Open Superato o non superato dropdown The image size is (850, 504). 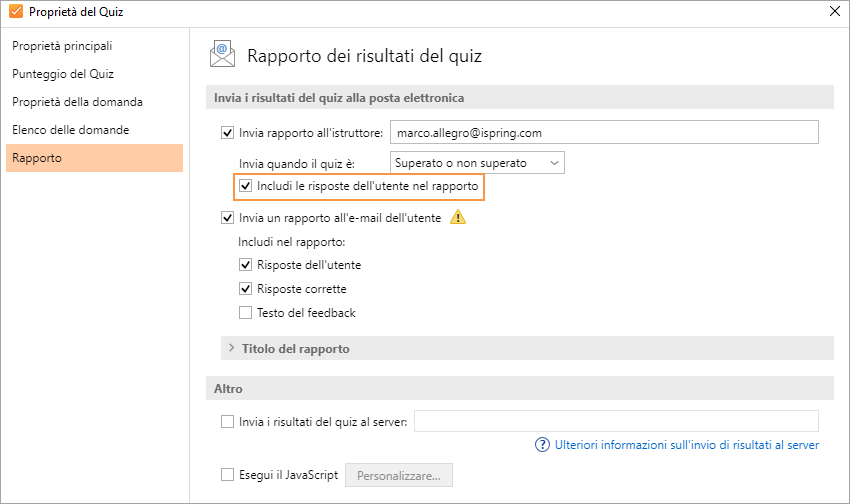tap(477, 162)
